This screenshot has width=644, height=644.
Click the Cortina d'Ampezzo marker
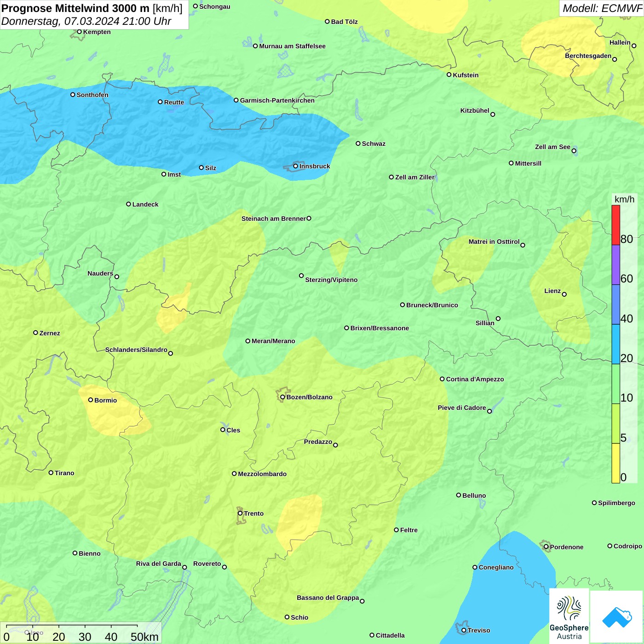pos(443,379)
